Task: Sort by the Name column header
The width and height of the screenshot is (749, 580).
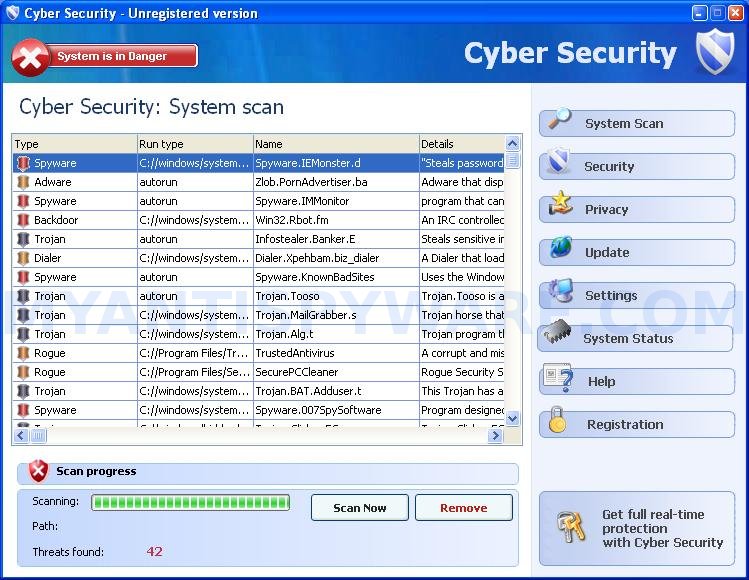Action: tap(336, 144)
